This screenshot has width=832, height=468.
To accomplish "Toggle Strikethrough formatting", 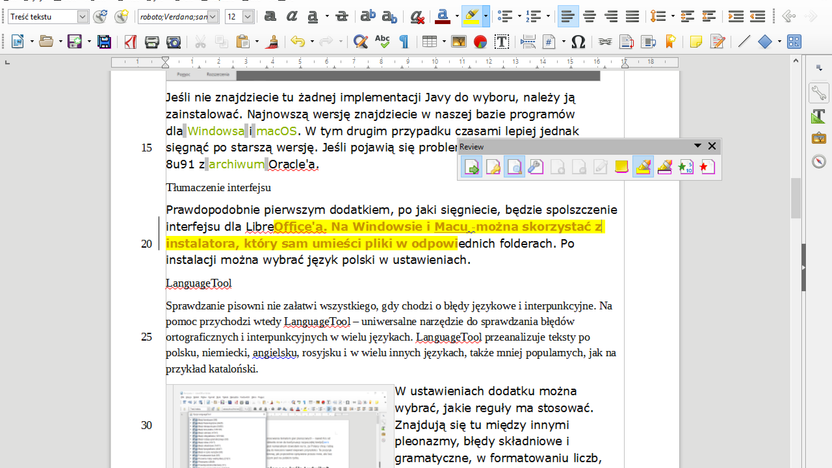I will click(x=342, y=16).
